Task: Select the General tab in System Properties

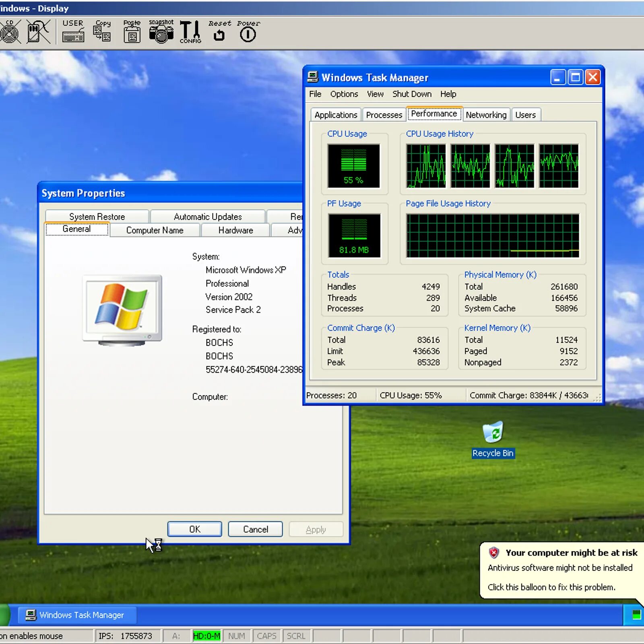Action: (x=76, y=229)
